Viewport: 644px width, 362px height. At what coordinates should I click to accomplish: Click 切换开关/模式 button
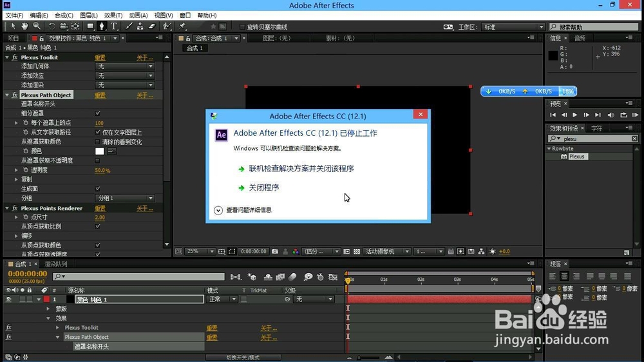pos(243,357)
